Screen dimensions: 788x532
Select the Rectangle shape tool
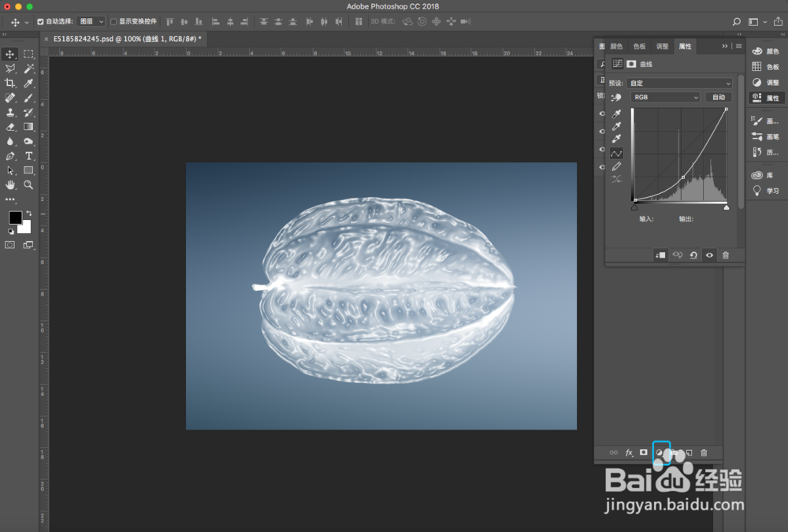(x=28, y=170)
